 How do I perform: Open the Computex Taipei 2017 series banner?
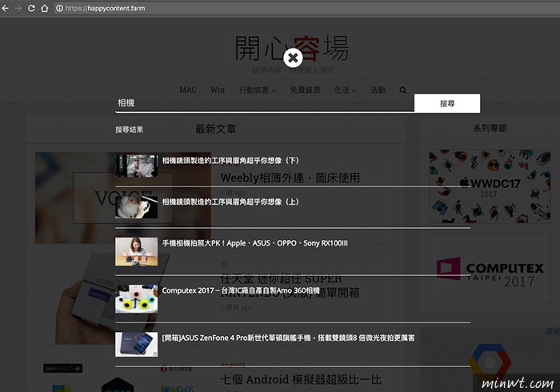[490, 269]
